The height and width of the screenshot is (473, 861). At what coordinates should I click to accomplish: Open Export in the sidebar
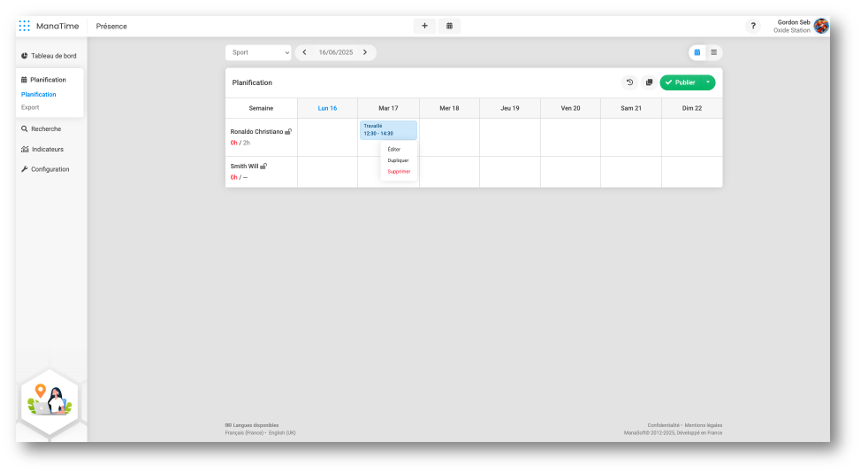[x=30, y=108]
